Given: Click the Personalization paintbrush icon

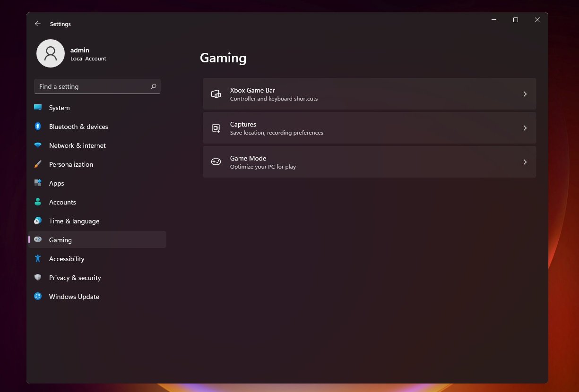Looking at the screenshot, I should pyautogui.click(x=38, y=164).
